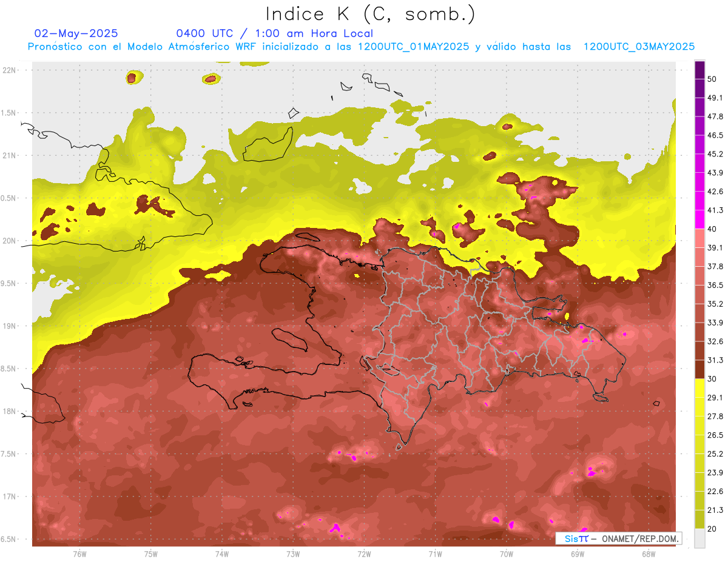This screenshot has width=728, height=562.
Task: Click colorbar value "43.9"
Action: pos(715,173)
